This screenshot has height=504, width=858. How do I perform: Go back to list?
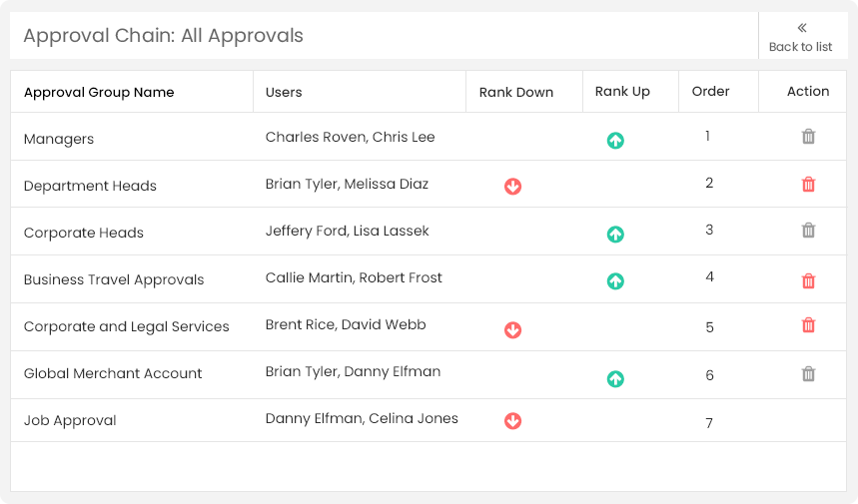coord(801,37)
